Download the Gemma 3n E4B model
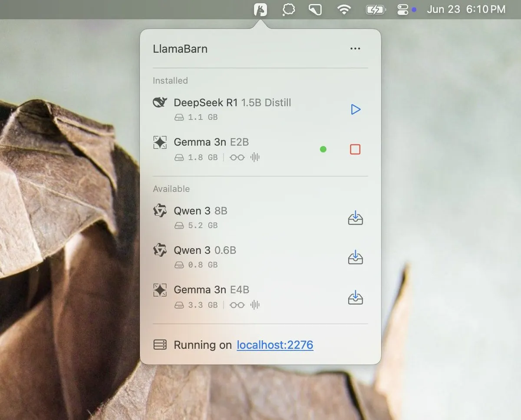 coord(356,297)
